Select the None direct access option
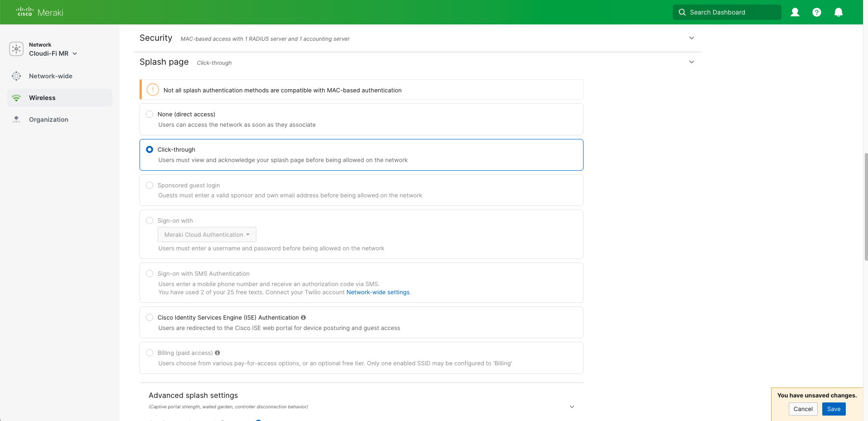This screenshot has height=421, width=868. (x=149, y=114)
